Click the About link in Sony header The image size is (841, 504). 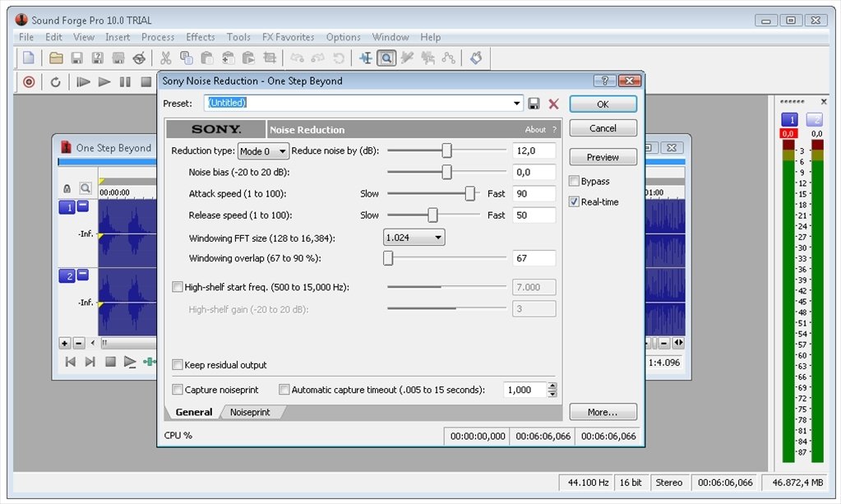click(535, 129)
